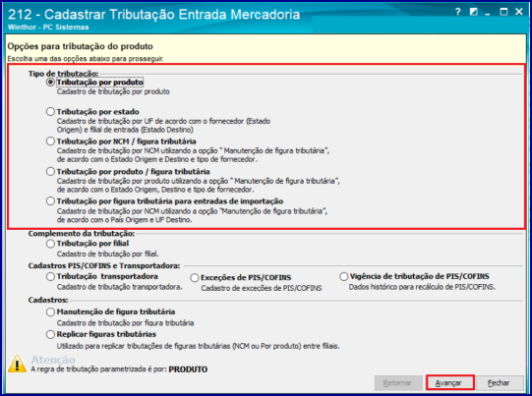This screenshot has width=532, height=396.
Task: Click the disabled Retornar button
Action: pos(398,383)
